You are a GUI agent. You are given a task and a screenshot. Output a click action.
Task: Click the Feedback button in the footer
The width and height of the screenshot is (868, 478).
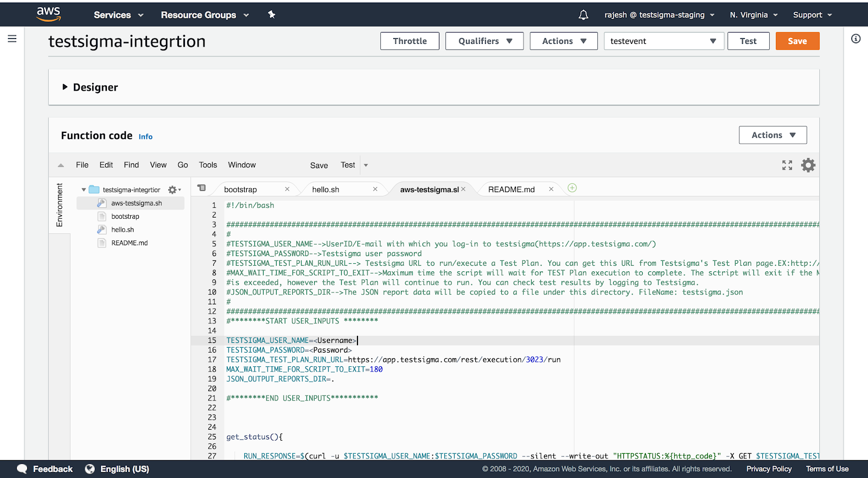point(45,469)
